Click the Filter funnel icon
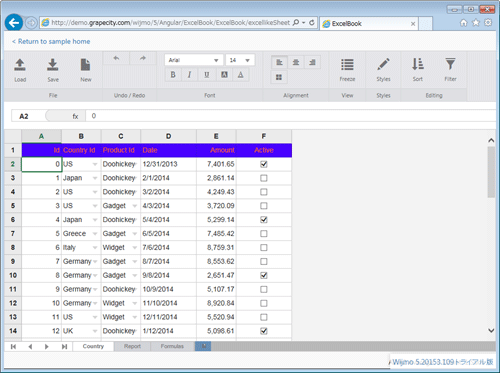Image resolution: width=500 pixels, height=373 pixels. [450, 64]
